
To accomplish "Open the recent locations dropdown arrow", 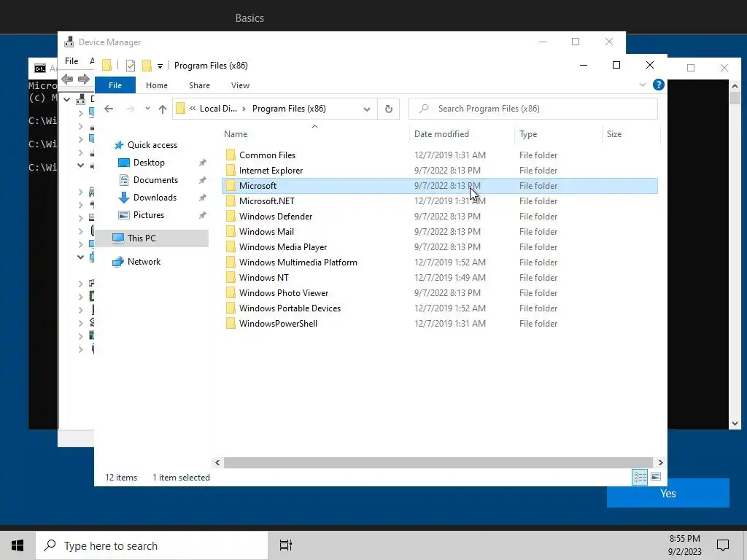I will coord(147,109).
